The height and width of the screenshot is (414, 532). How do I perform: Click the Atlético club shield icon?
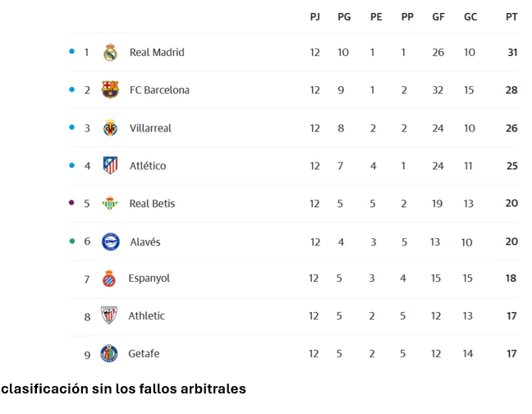[x=110, y=165]
